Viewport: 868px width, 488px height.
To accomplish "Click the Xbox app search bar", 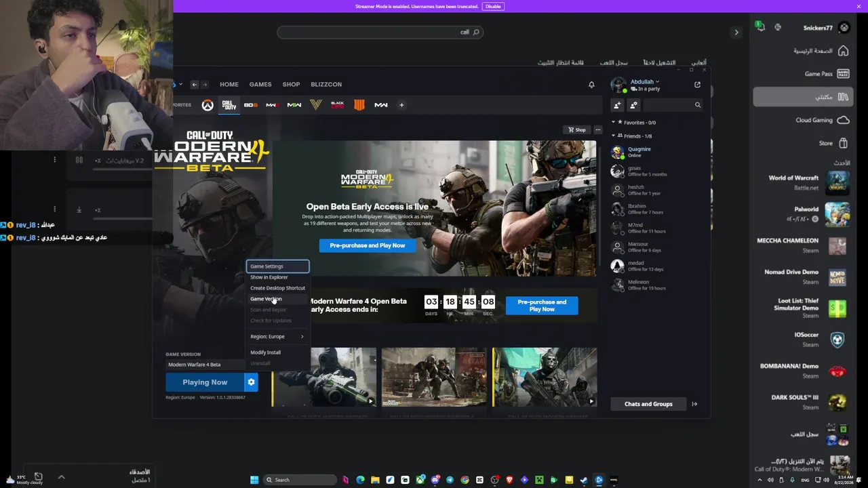I will point(380,32).
